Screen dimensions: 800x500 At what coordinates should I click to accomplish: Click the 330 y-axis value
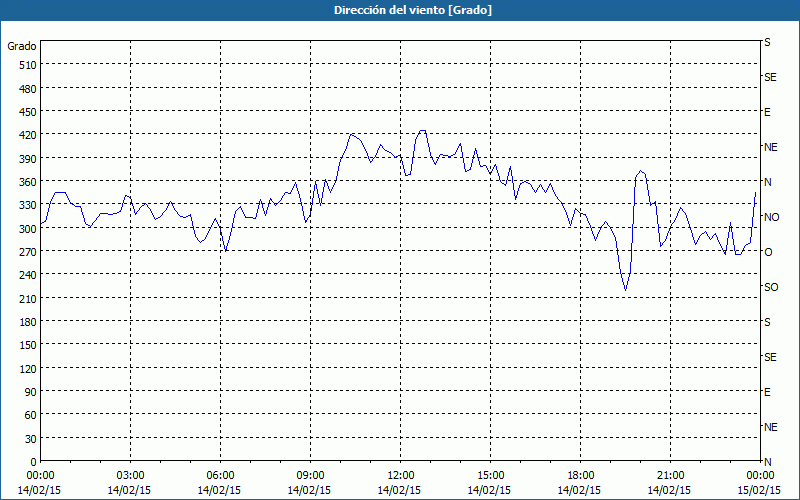point(28,205)
